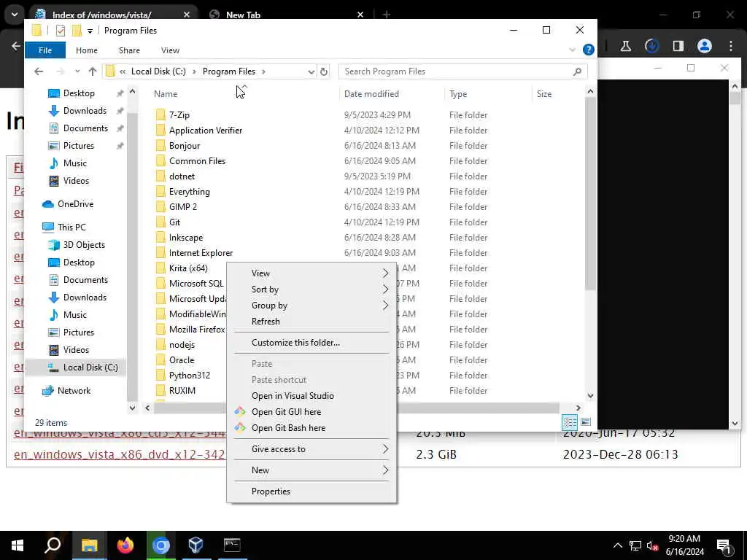This screenshot has height=560, width=747.
Task: Expand quick access toolbar dropdown
Action: point(90,31)
